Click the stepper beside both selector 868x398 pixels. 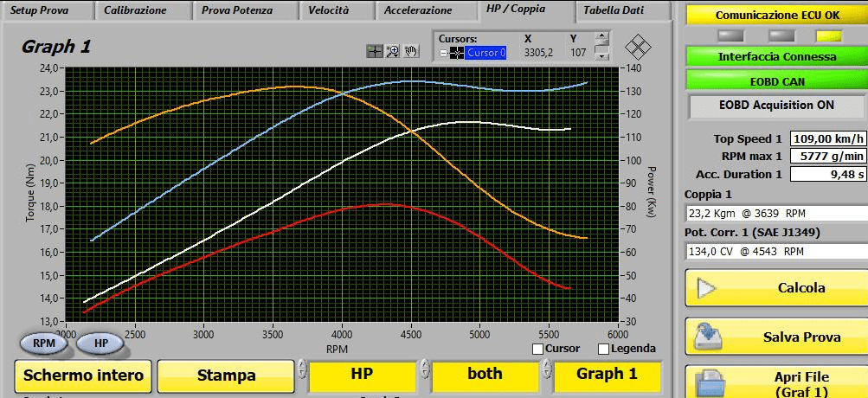click(x=425, y=369)
